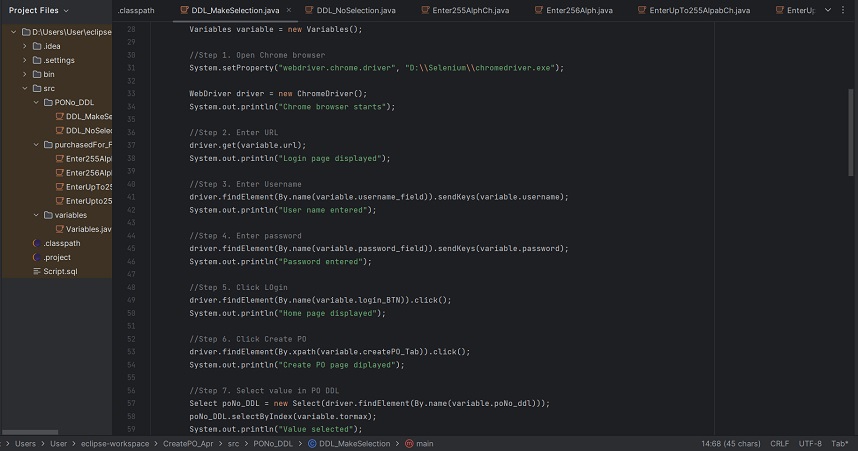858x451 pixels.
Task: Select the Enter256Alp file in the tree
Action: pos(84,173)
